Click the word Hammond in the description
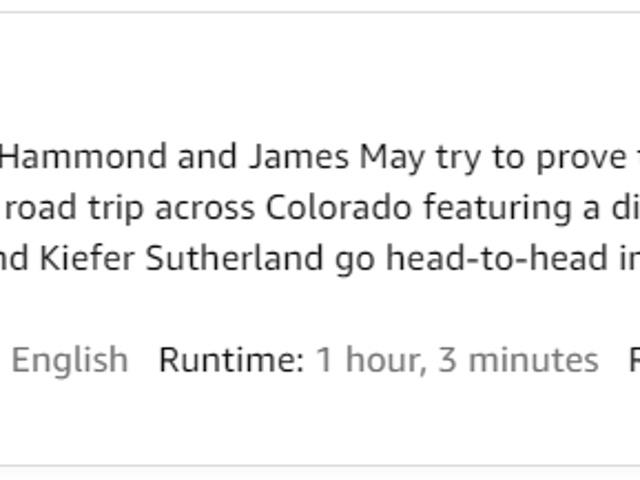The image size is (640, 480). coord(83,157)
